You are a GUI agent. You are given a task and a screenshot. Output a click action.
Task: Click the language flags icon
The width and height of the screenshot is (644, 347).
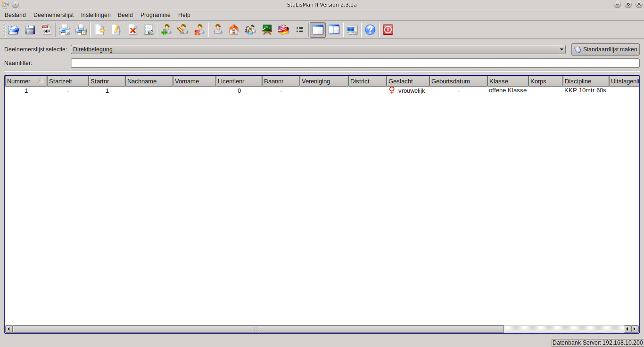point(283,30)
